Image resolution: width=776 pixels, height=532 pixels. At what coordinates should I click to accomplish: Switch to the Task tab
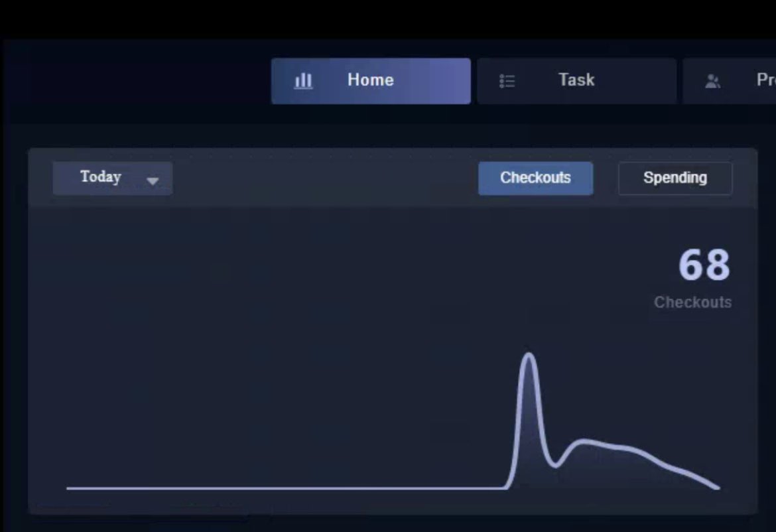pyautogui.click(x=576, y=81)
